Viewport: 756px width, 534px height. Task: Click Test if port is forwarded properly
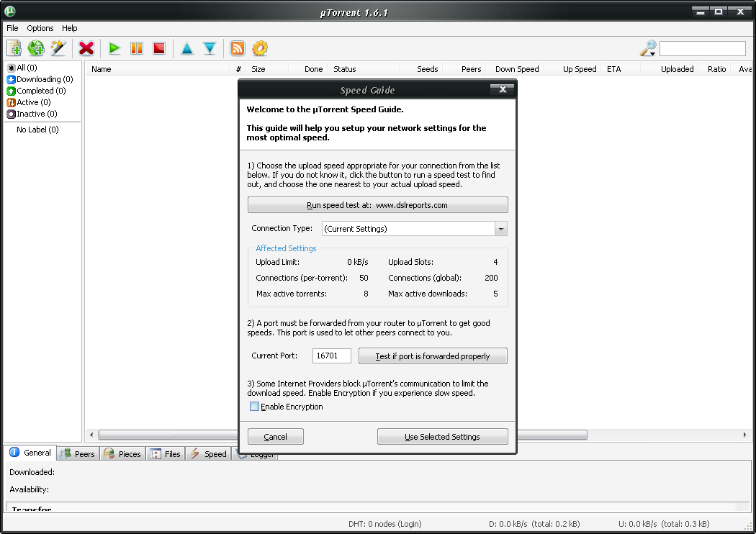pyautogui.click(x=433, y=356)
